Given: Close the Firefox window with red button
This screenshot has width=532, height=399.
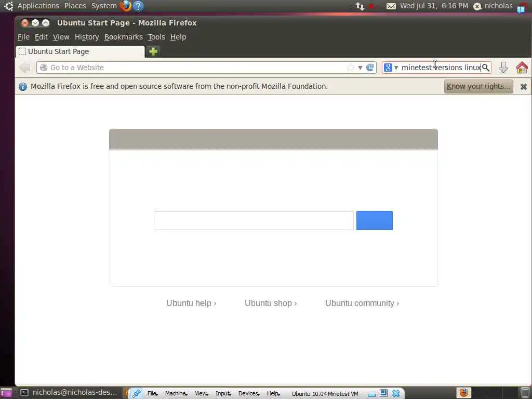Looking at the screenshot, I should 25,23.
